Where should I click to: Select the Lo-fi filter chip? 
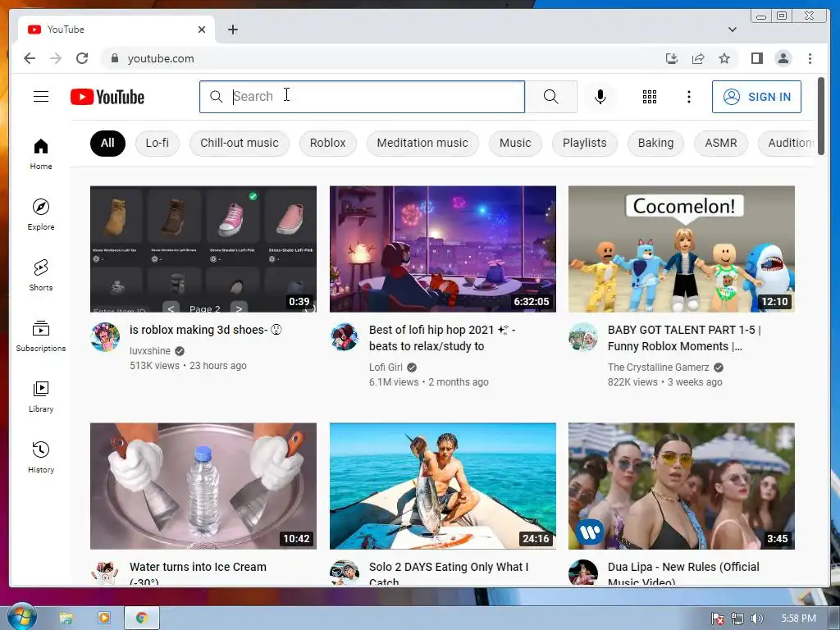click(x=157, y=143)
